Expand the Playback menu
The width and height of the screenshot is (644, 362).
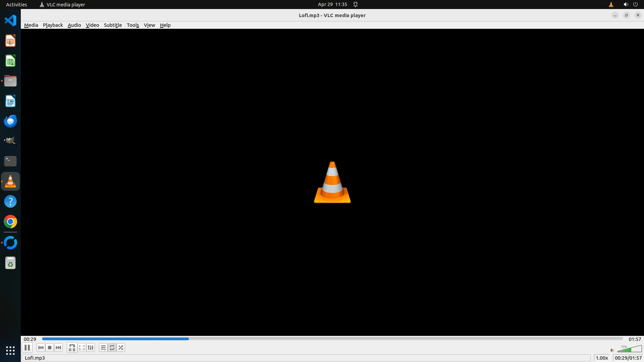[53, 25]
